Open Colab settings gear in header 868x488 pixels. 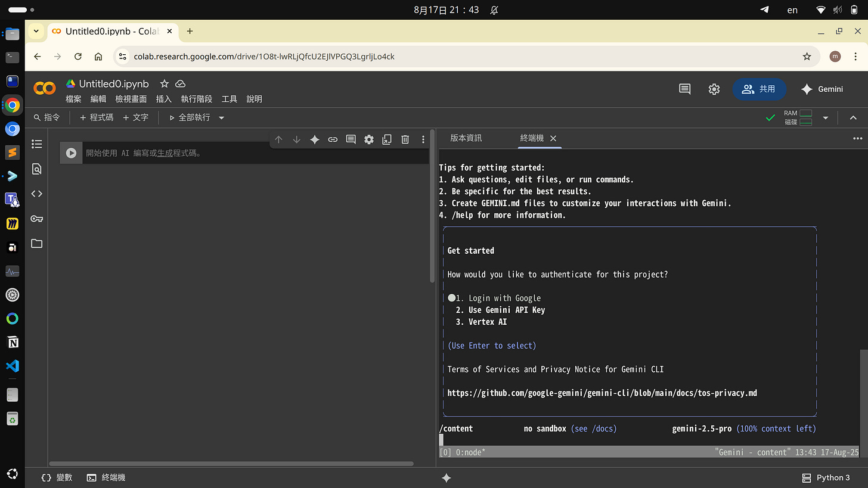pos(714,89)
